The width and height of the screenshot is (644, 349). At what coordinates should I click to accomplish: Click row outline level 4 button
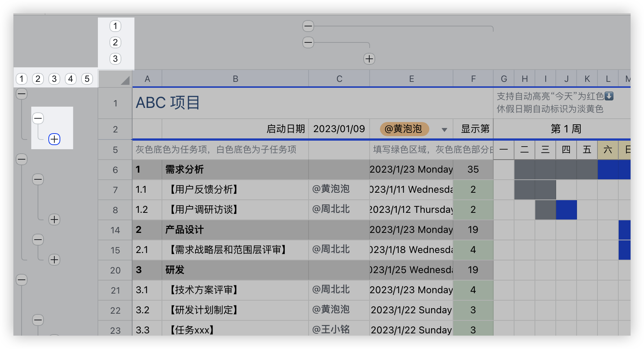coord(70,79)
